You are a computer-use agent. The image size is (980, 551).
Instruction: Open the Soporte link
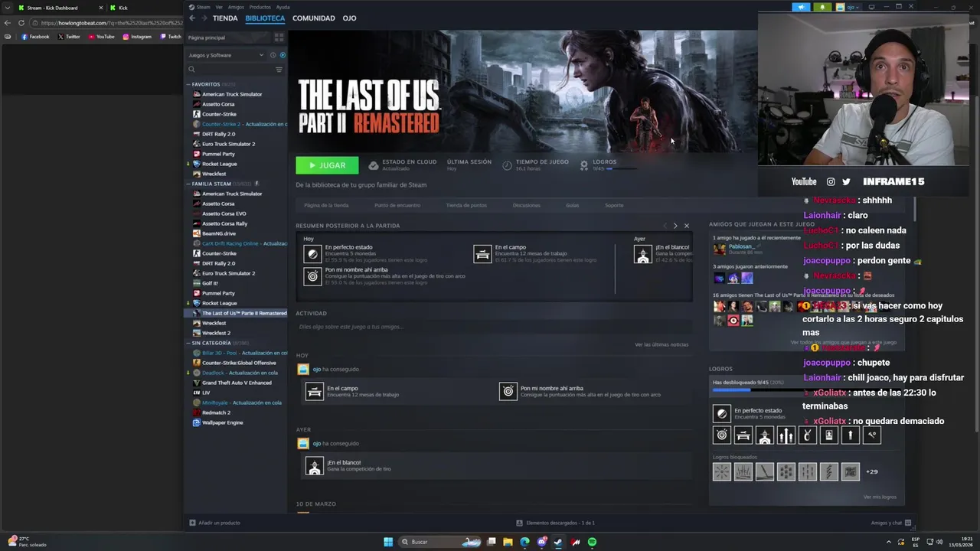click(x=614, y=205)
